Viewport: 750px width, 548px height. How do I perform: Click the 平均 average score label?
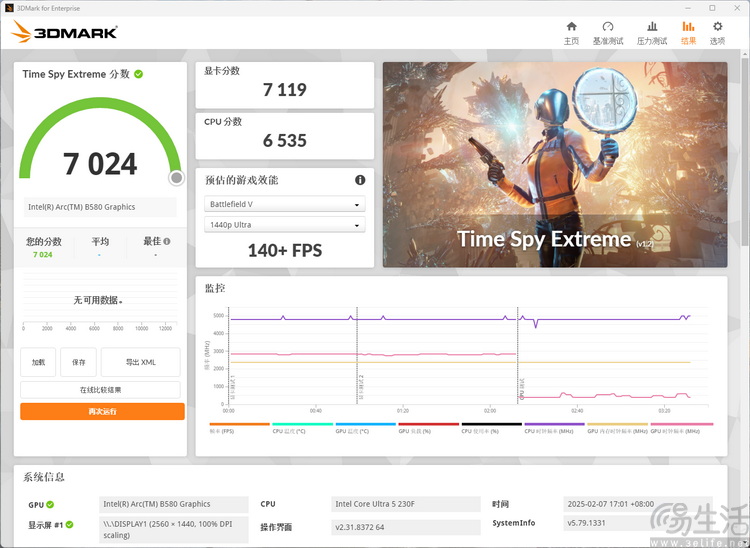click(100, 241)
